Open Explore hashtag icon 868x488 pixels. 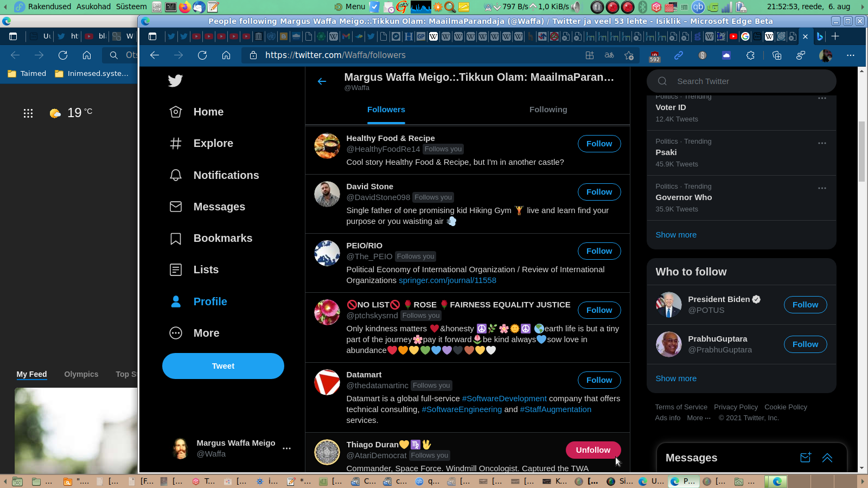tap(176, 143)
